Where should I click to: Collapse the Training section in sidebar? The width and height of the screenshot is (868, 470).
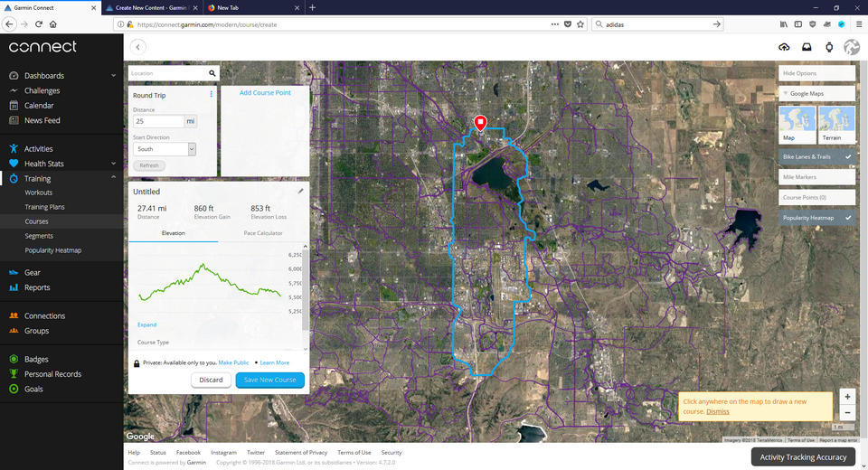(x=113, y=179)
